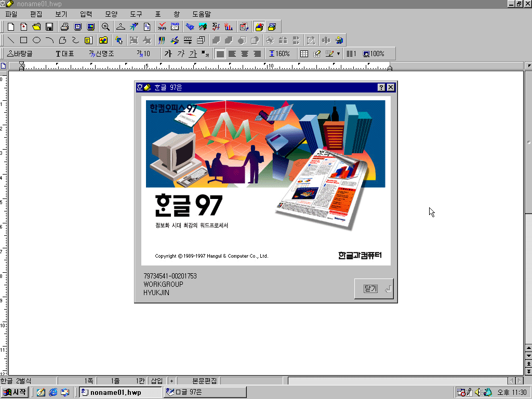The width and height of the screenshot is (532, 399).
Task: Open the 보기 menu
Action: tap(61, 14)
